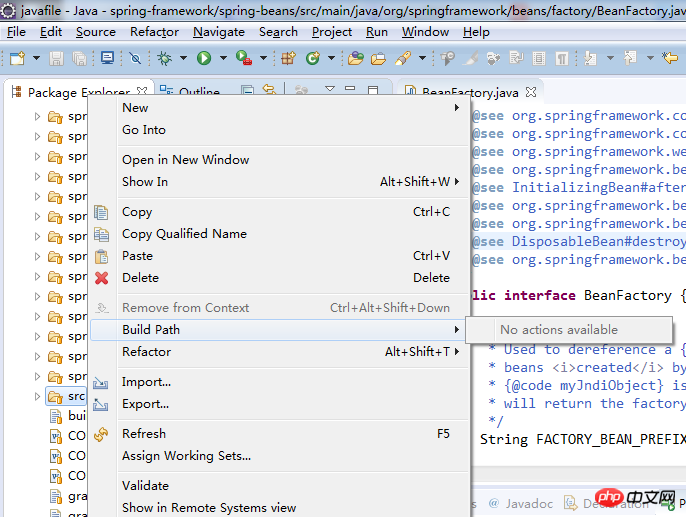Open the Debug dropdown arrow
Image resolution: width=686 pixels, height=517 pixels.
click(183, 58)
